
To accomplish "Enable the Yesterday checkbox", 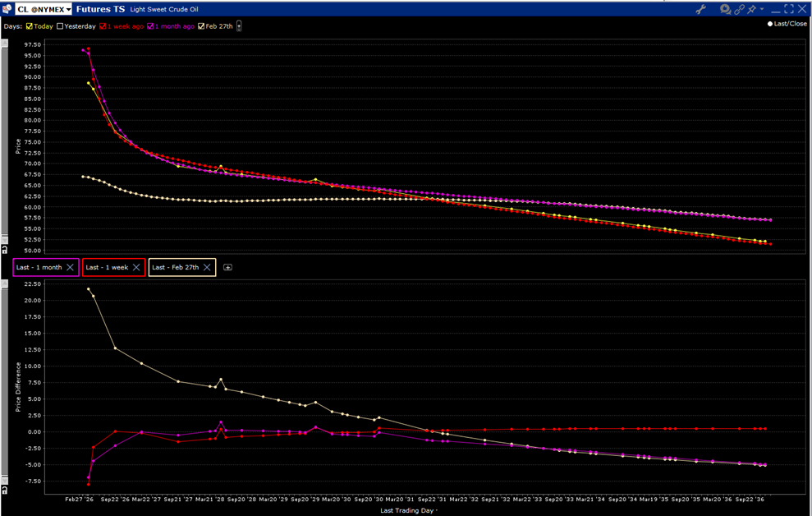I will (x=59, y=25).
